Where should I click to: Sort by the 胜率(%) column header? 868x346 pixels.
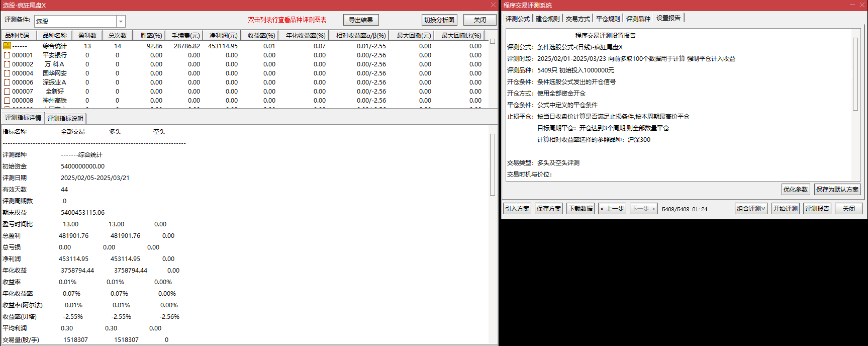(151, 35)
